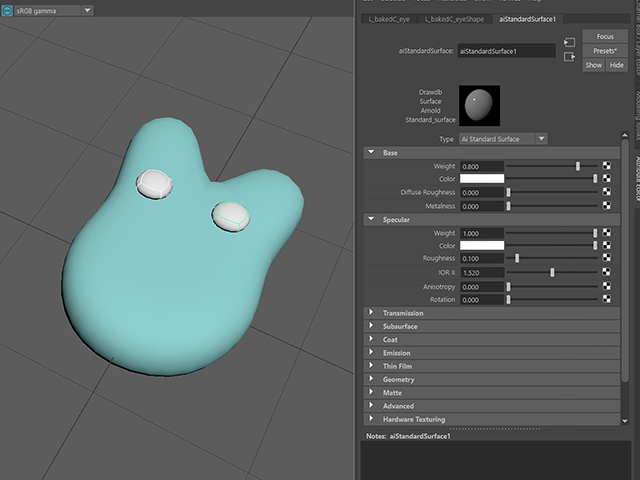This screenshot has height=480, width=640.
Task: Switch to the L_bakedC_eyeShape tab
Action: tap(454, 19)
